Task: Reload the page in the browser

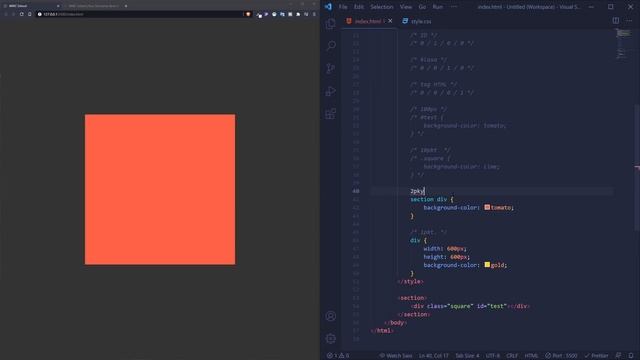Action: (22, 14)
